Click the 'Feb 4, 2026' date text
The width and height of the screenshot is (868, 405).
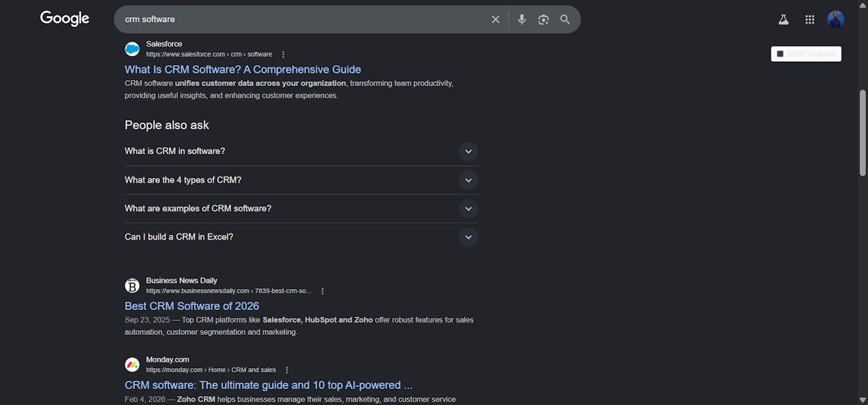pyautogui.click(x=145, y=399)
